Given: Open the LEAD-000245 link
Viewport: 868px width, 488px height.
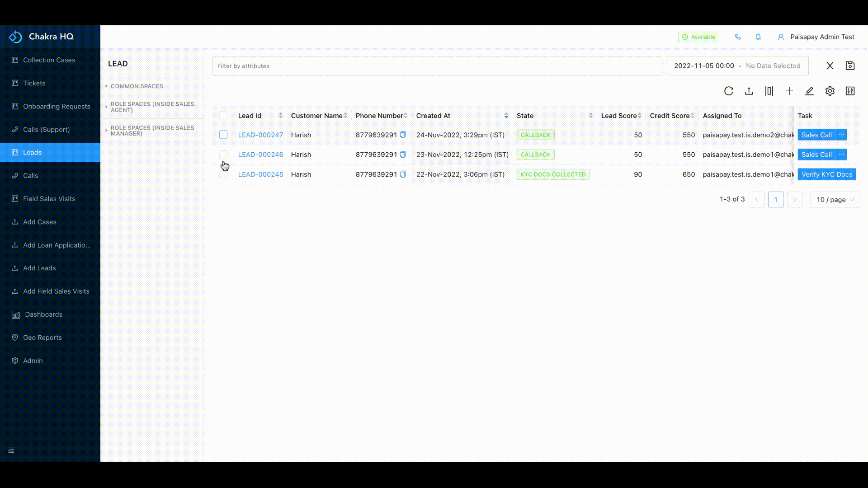Looking at the screenshot, I should point(260,174).
